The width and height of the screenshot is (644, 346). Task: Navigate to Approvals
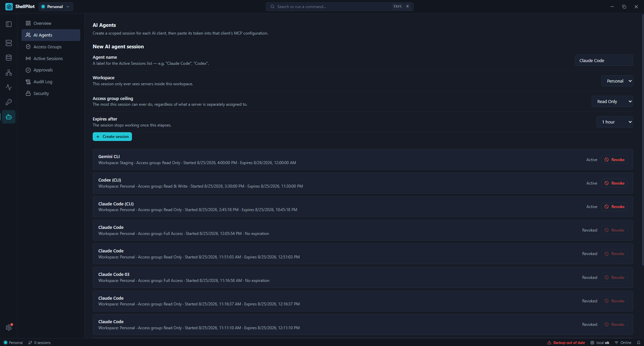pos(51,70)
